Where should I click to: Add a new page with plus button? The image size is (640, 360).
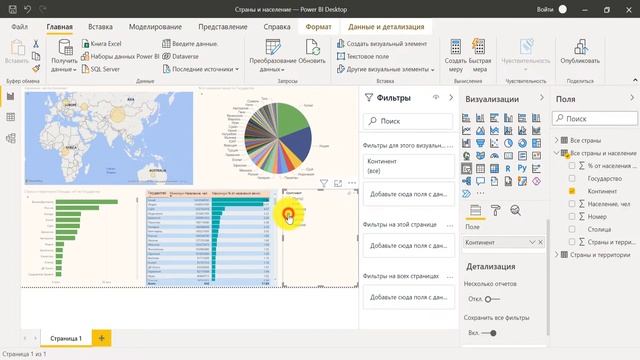[x=102, y=338]
